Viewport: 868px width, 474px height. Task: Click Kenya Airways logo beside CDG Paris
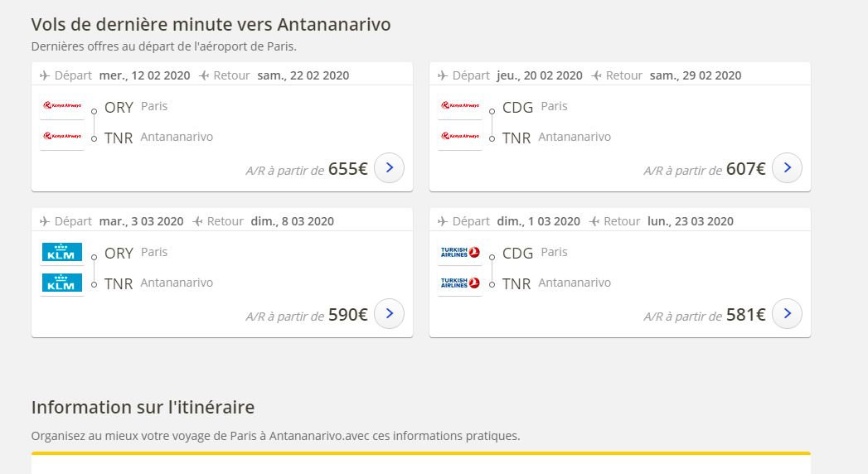tap(460, 106)
